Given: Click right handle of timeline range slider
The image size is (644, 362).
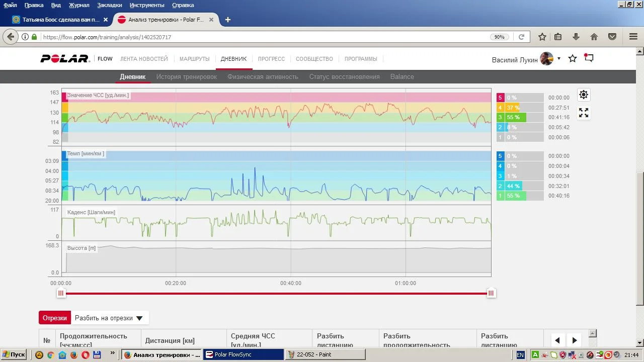Looking at the screenshot, I should click(491, 293).
